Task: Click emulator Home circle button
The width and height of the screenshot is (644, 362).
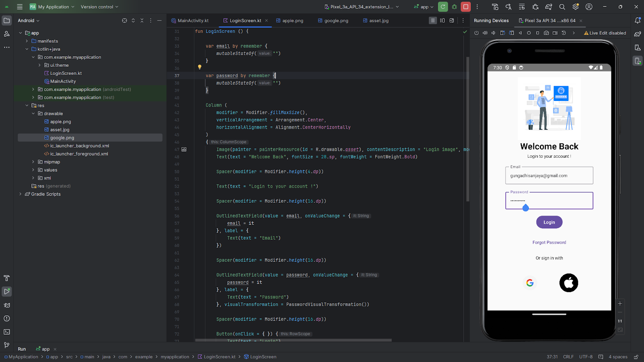Action: (529, 33)
